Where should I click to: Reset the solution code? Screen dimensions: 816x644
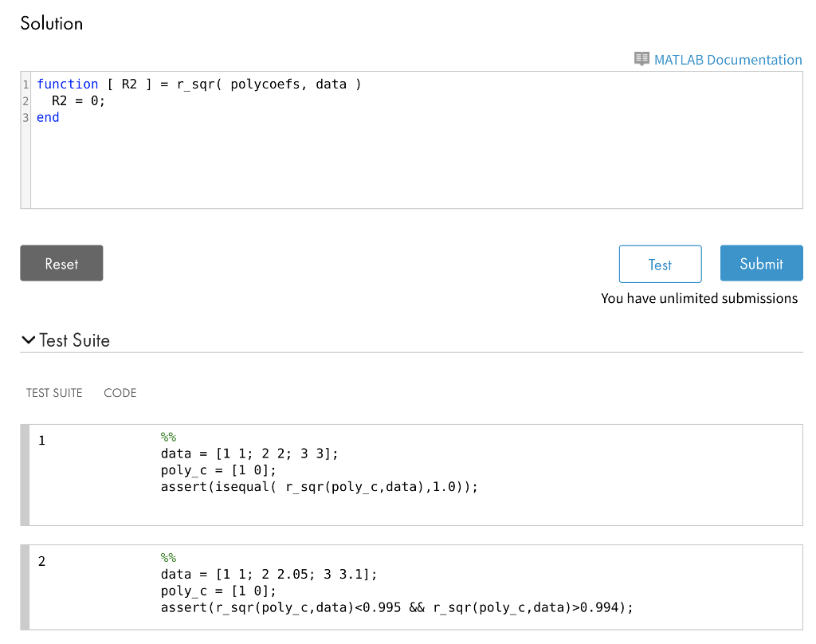tap(61, 263)
